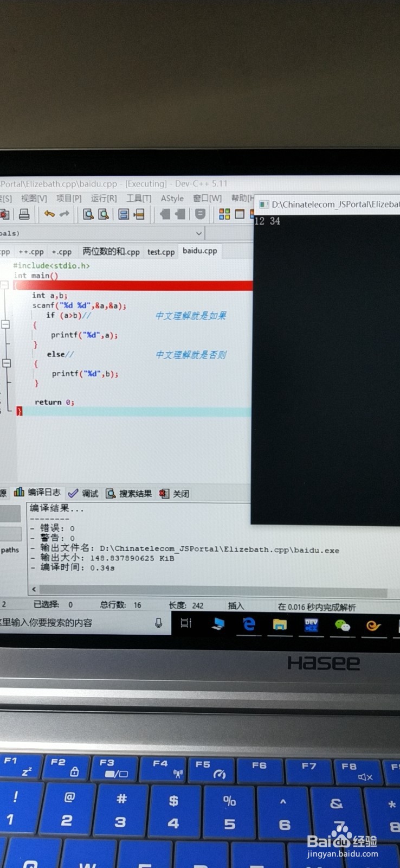
Task: Click the console output "12 34"
Action: coord(267,221)
